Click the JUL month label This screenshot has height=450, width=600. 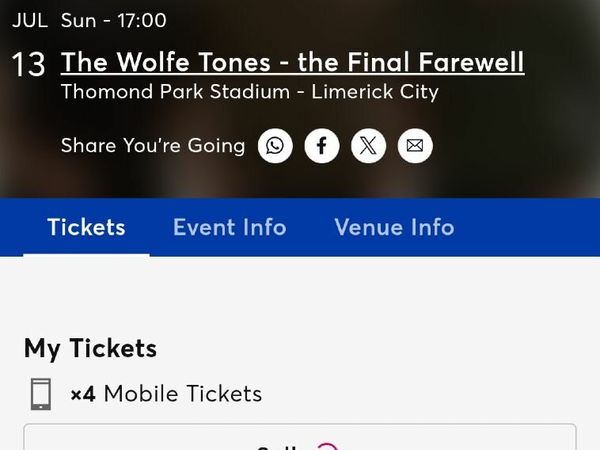(30, 20)
